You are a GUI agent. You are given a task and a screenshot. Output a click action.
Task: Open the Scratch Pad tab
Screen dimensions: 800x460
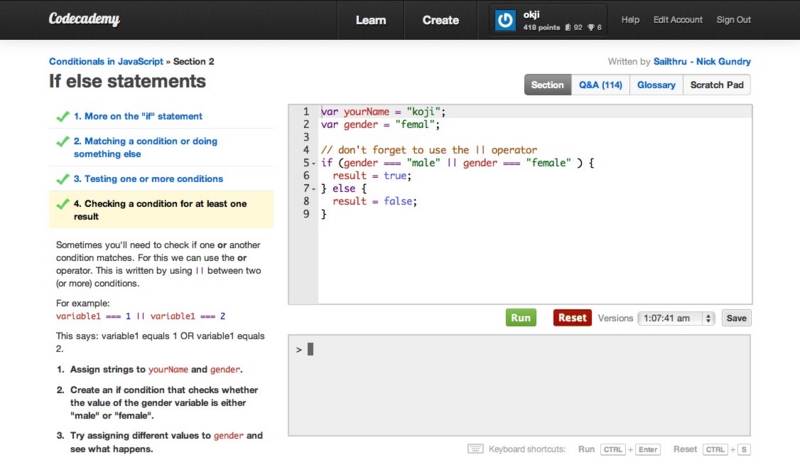[x=717, y=85]
